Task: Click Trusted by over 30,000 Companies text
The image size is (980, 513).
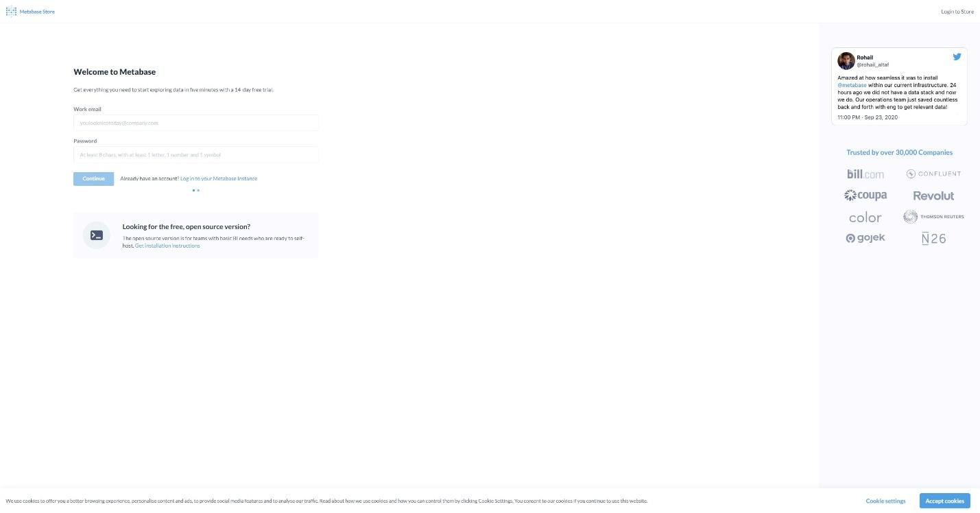Action: click(899, 152)
